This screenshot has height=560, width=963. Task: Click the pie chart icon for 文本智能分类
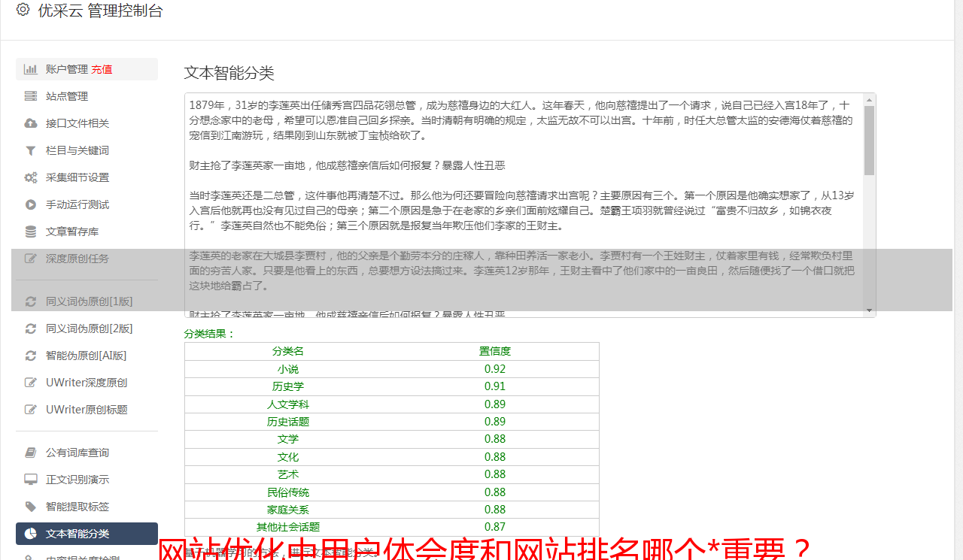tap(31, 534)
